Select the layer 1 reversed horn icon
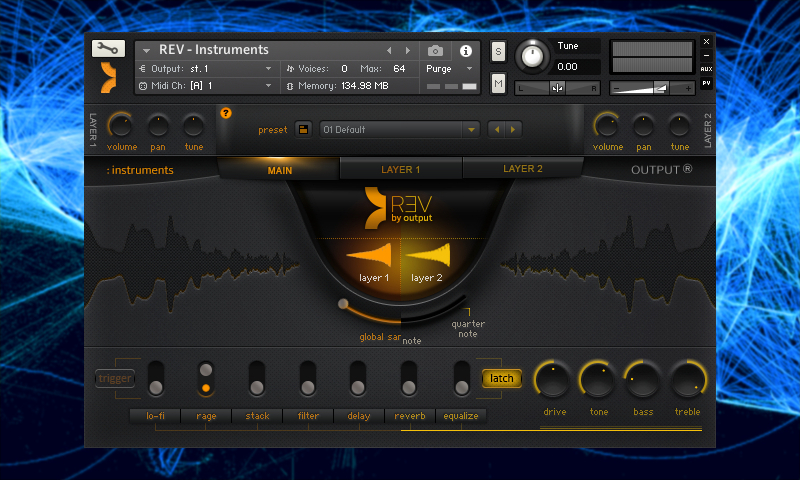 pyautogui.click(x=369, y=256)
